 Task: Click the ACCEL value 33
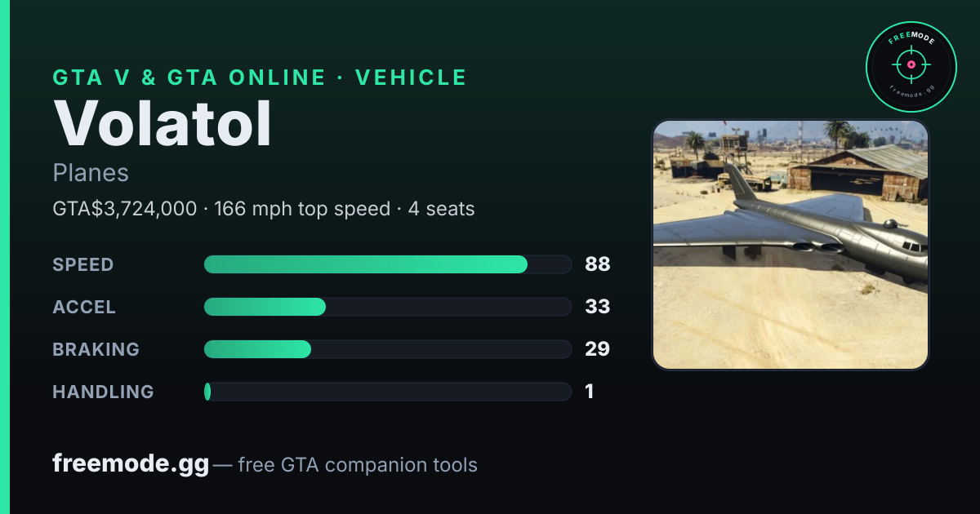pos(598,307)
